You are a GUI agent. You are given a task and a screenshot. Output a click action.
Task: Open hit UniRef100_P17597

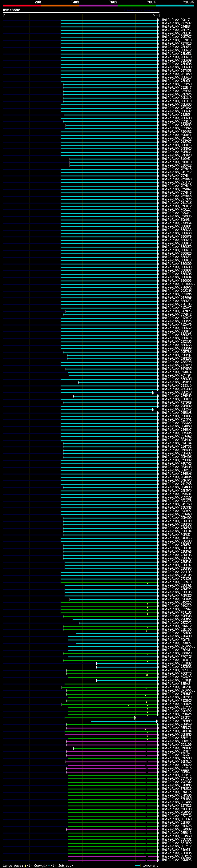(x=176, y=23)
